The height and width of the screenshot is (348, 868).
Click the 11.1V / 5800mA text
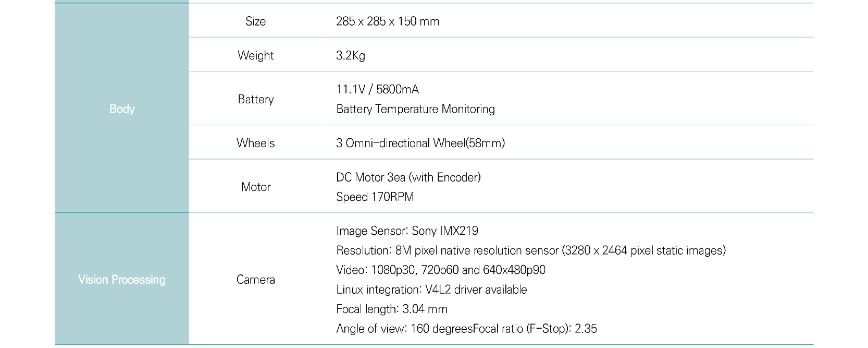[x=378, y=89]
